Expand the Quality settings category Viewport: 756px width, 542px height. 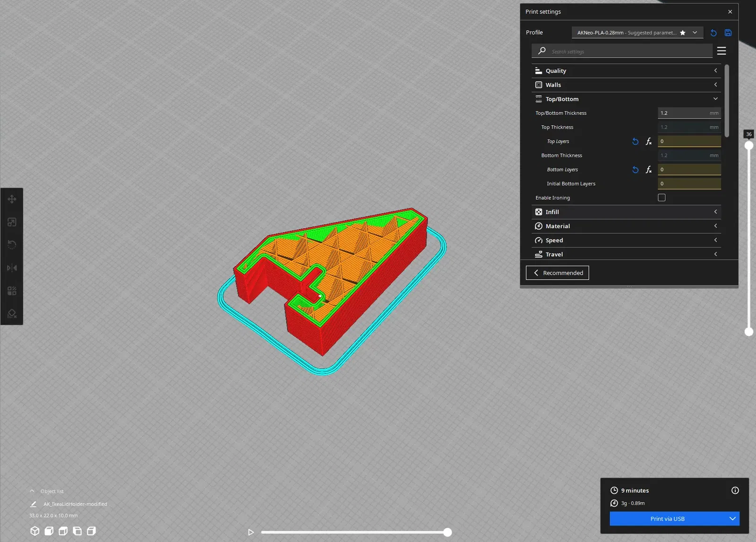click(626, 71)
